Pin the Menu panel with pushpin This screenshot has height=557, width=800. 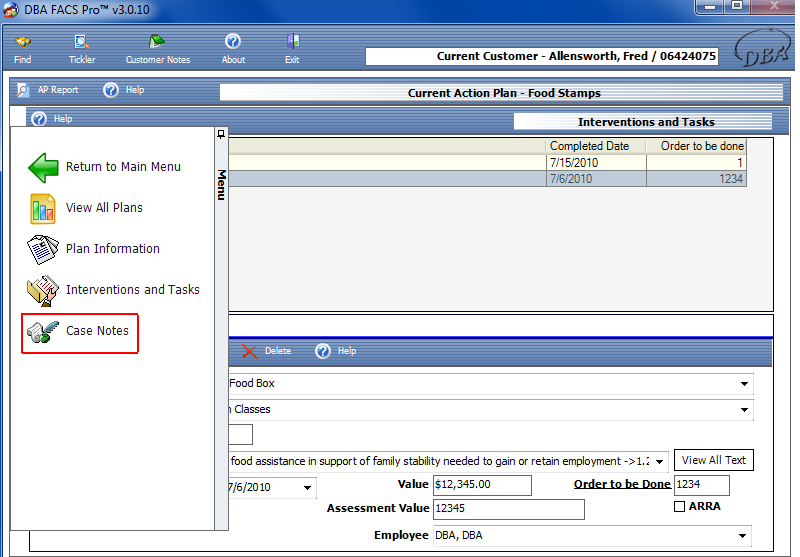(221, 134)
